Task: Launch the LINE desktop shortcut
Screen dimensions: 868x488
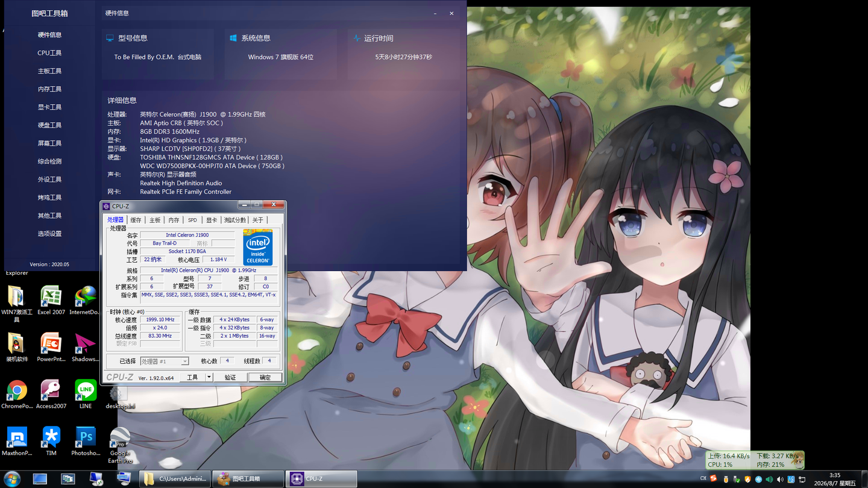Action: click(x=86, y=394)
